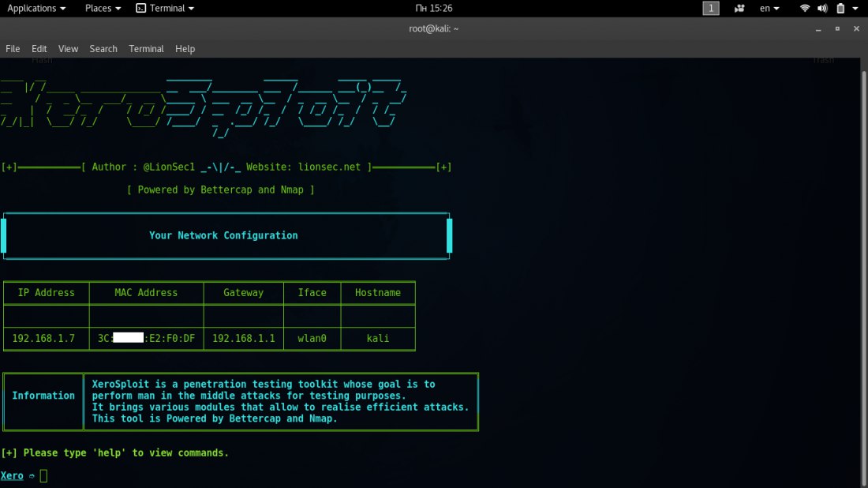The image size is (868, 488).
Task: Open the en keyboard layout dropdown
Action: (x=769, y=9)
